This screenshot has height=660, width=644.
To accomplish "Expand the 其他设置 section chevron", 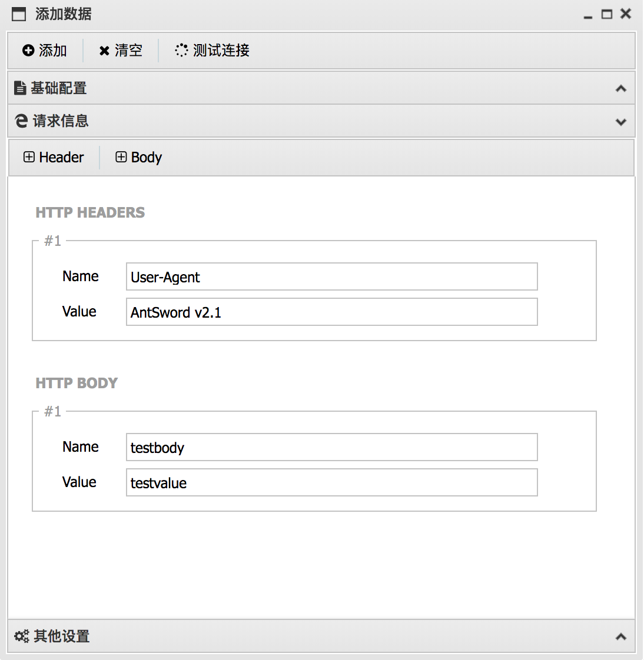I will coord(621,636).
